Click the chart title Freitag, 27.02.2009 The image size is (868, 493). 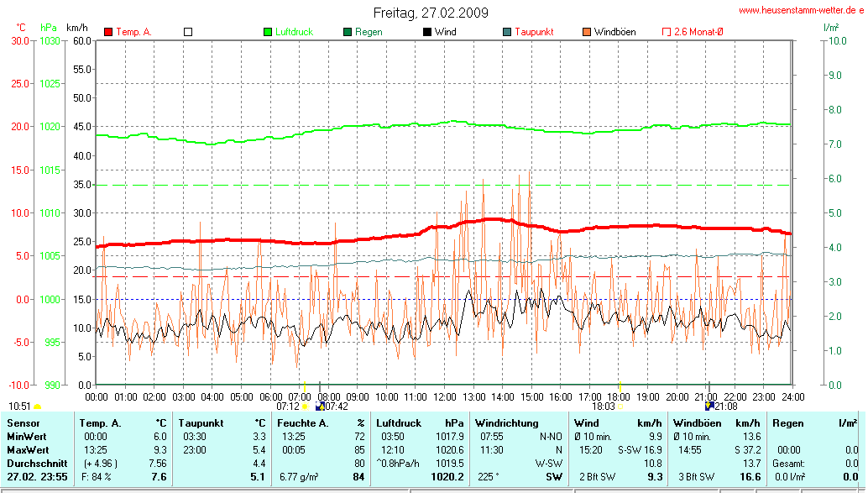pos(431,13)
